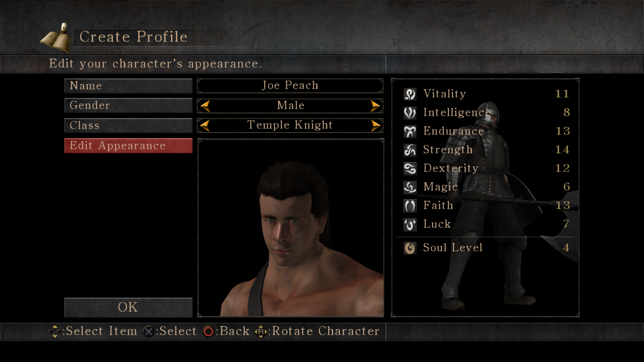Select the Name menu item
The height and width of the screenshot is (362, 644).
click(x=128, y=86)
